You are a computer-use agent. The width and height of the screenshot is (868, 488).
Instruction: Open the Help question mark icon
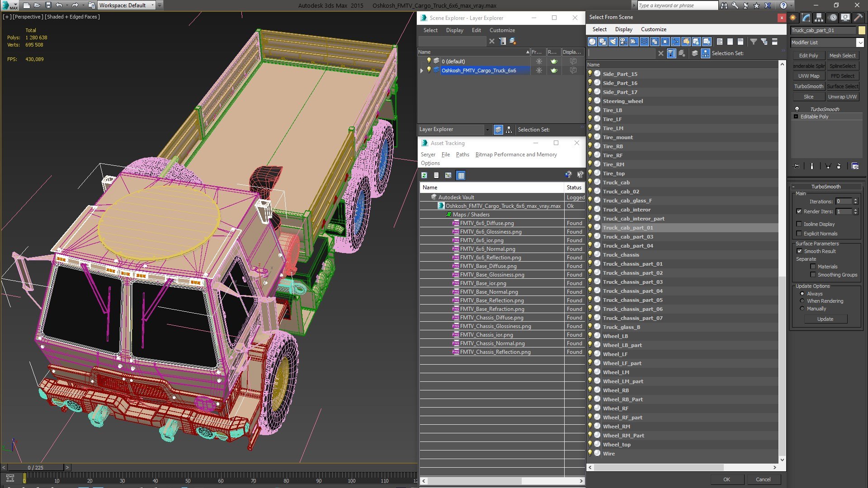[783, 5]
